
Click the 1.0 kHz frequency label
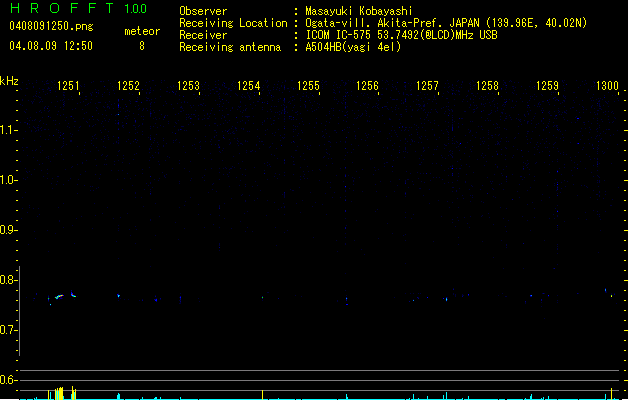pyautogui.click(x=8, y=180)
